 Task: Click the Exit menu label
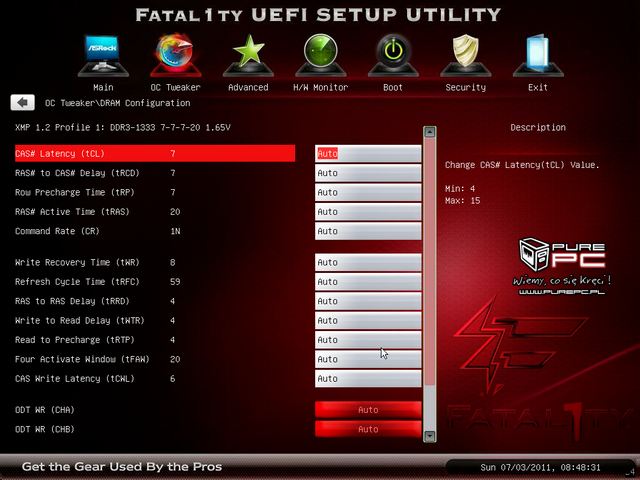(538, 87)
